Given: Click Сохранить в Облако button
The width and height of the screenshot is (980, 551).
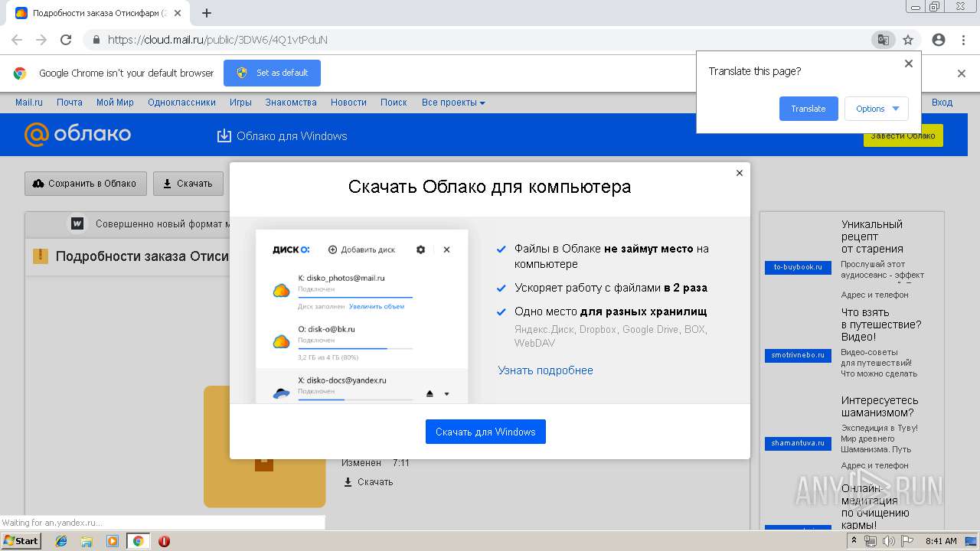Looking at the screenshot, I should pos(85,184).
